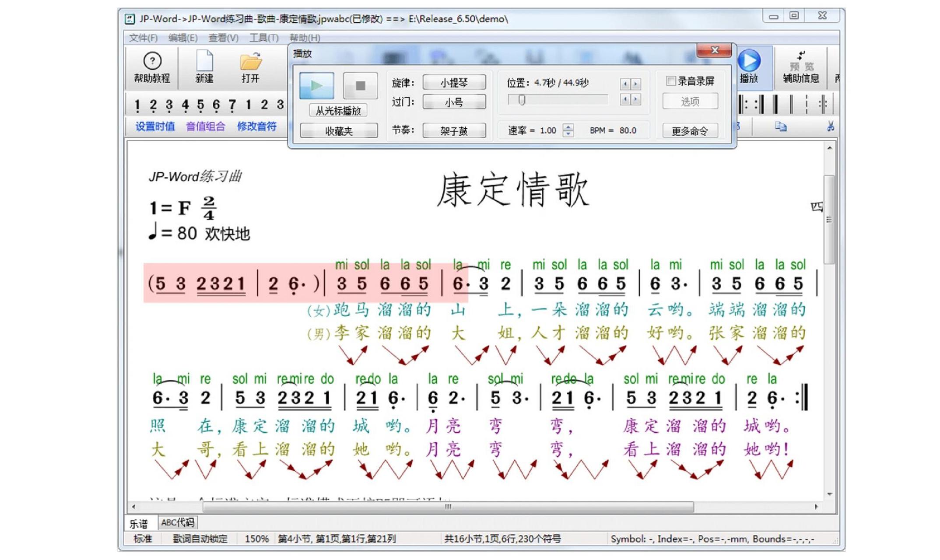The image size is (940, 560).
Task: Change the 过门 instrument from 小号
Action: 454,102
